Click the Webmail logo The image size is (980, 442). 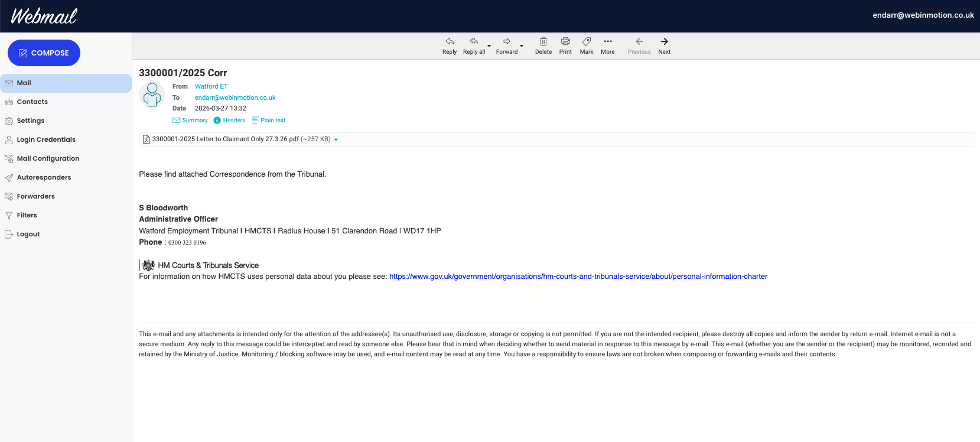pyautogui.click(x=44, y=16)
